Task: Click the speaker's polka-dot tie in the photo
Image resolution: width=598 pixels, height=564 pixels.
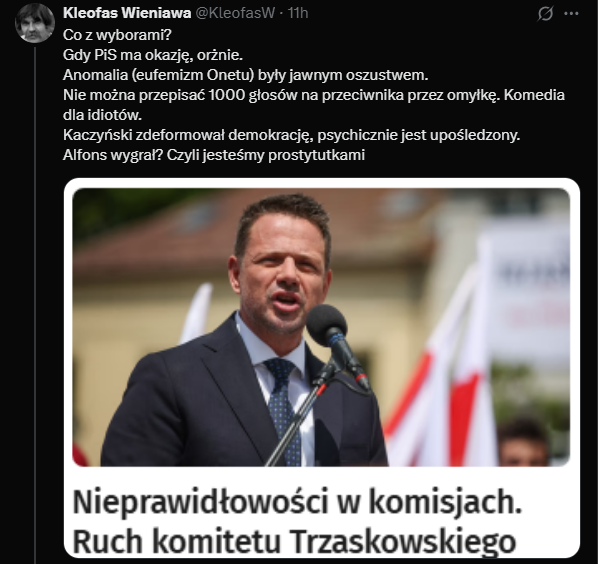Action: [283, 402]
